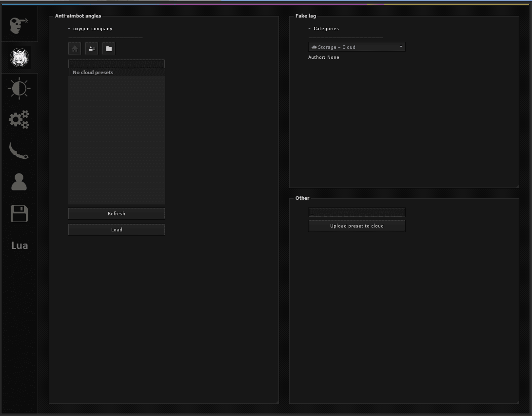The width and height of the screenshot is (532, 416).
Task: Click the folder icon button
Action: [x=109, y=49]
